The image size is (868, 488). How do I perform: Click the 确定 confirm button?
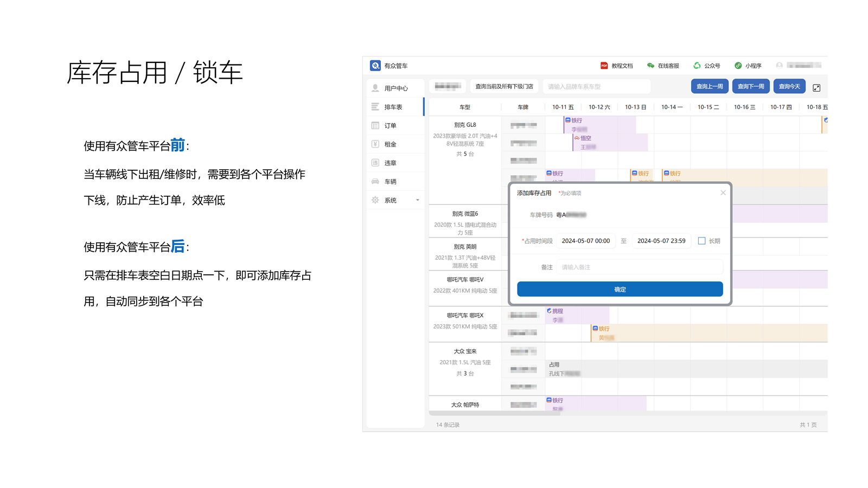tap(620, 289)
